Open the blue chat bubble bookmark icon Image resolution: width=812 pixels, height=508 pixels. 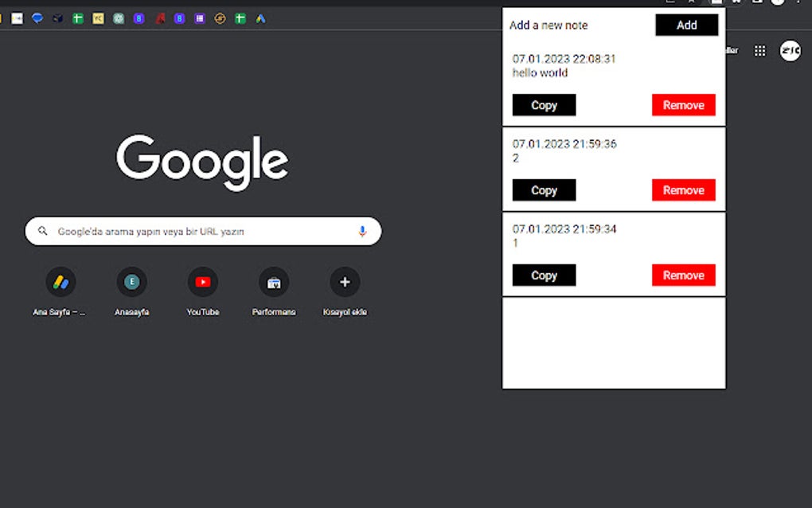click(37, 18)
